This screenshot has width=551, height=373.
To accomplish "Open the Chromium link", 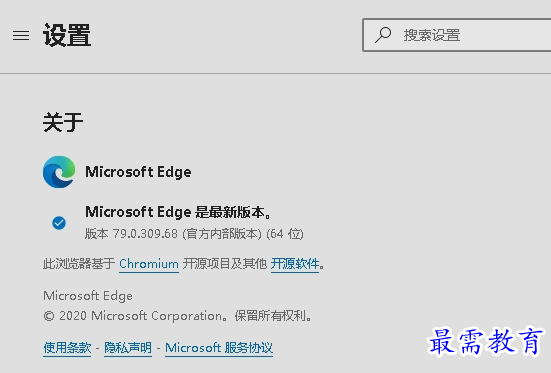I will coord(149,264).
